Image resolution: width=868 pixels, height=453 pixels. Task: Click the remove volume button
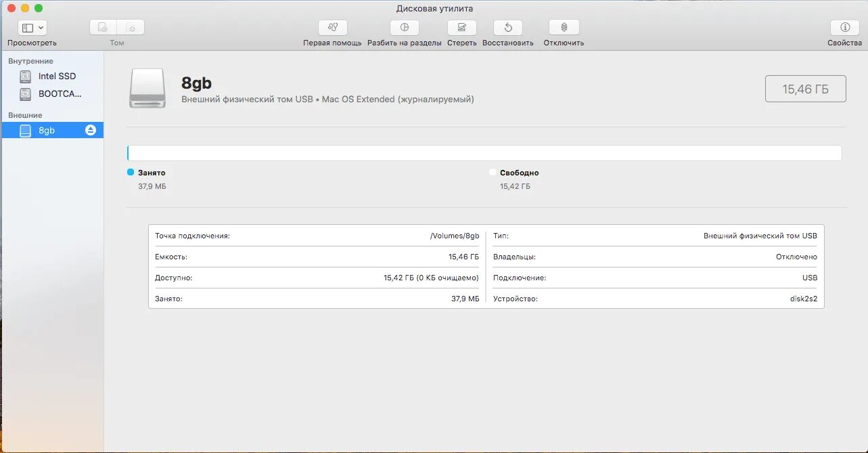(x=131, y=28)
